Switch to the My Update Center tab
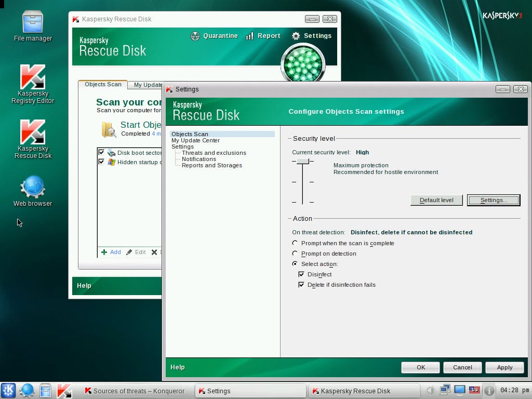532x399 pixels. coord(146,85)
